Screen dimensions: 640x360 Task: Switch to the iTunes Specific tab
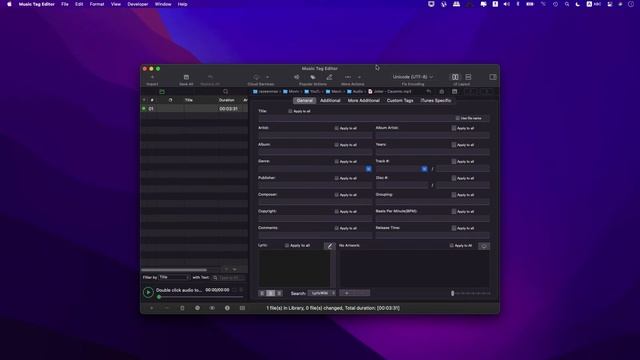coord(436,100)
